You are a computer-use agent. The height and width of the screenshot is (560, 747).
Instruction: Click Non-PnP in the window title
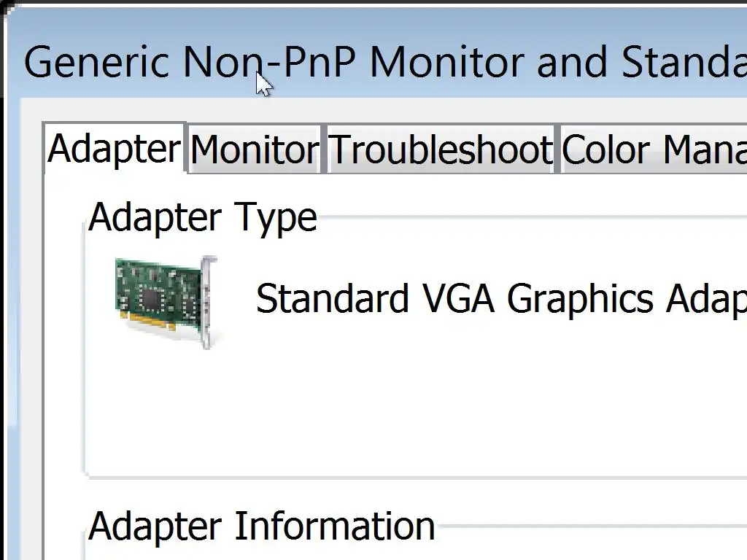268,63
